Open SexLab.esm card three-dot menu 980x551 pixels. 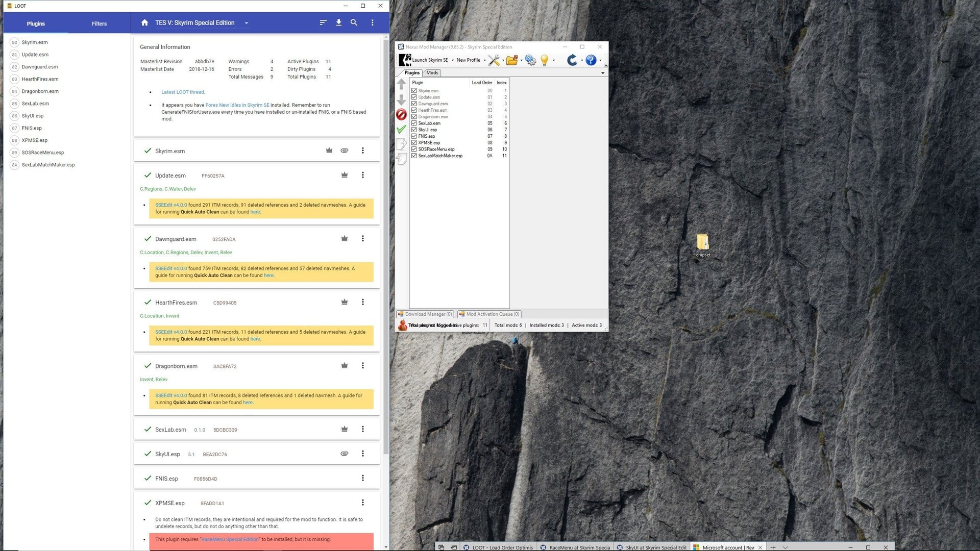pyautogui.click(x=363, y=429)
